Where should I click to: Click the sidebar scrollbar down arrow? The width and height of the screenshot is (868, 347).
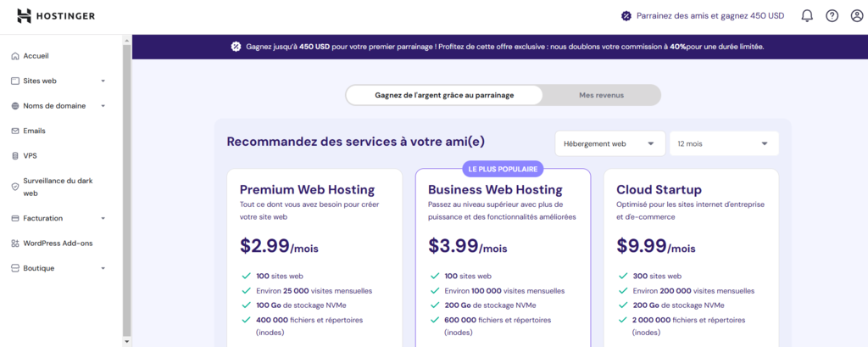127,341
